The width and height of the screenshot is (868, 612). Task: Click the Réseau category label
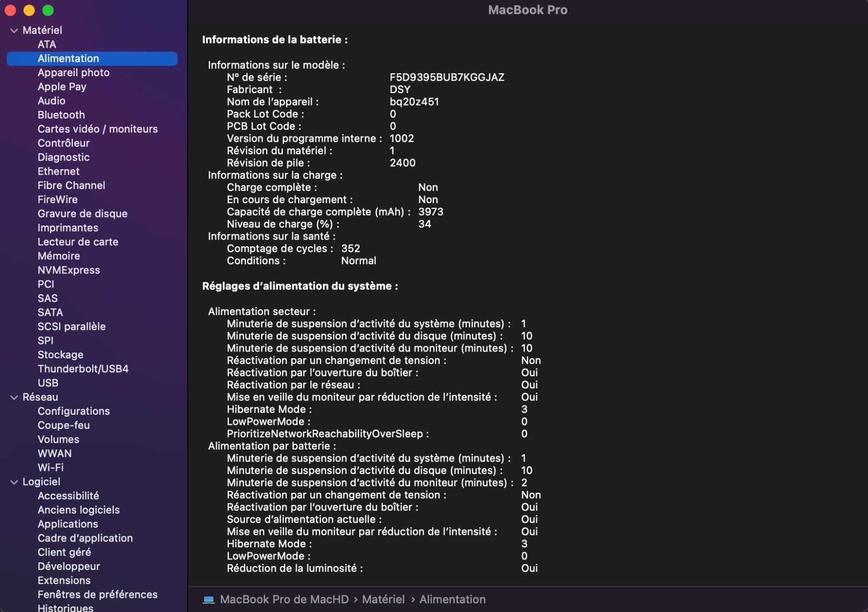40,397
